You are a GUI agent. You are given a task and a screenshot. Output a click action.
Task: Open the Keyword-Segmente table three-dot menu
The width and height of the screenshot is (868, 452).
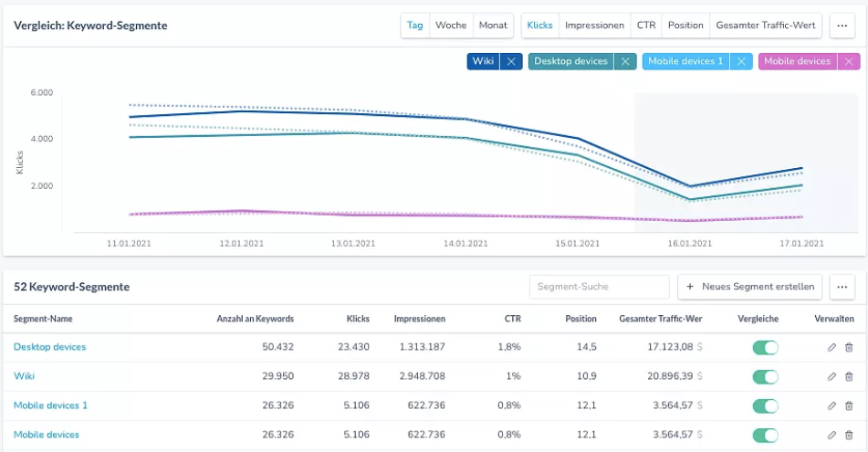842,287
